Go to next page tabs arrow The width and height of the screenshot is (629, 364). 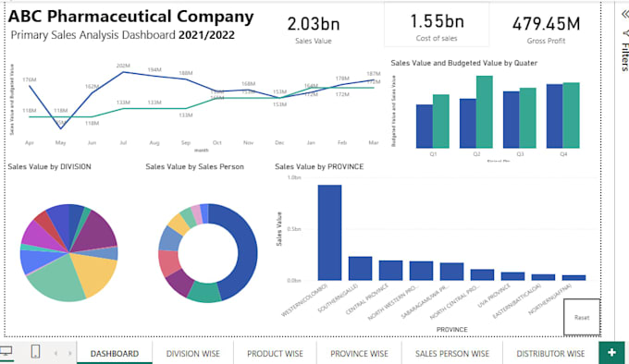69,353
